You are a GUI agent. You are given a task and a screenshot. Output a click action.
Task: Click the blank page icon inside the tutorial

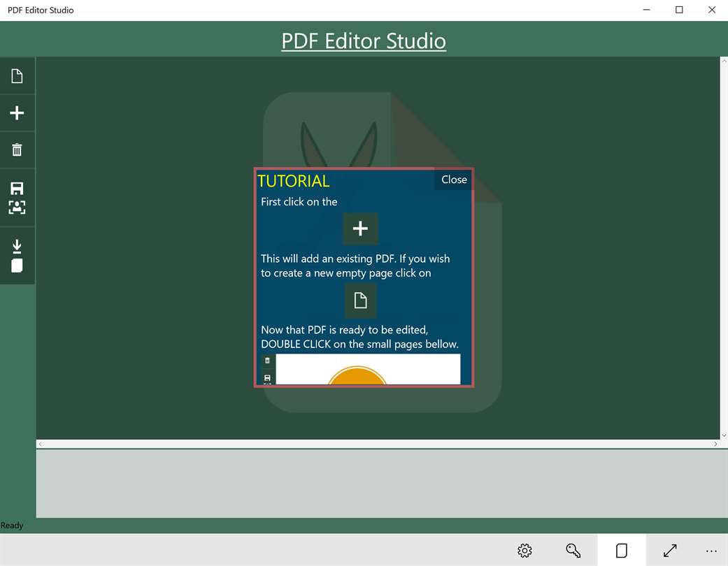click(360, 300)
